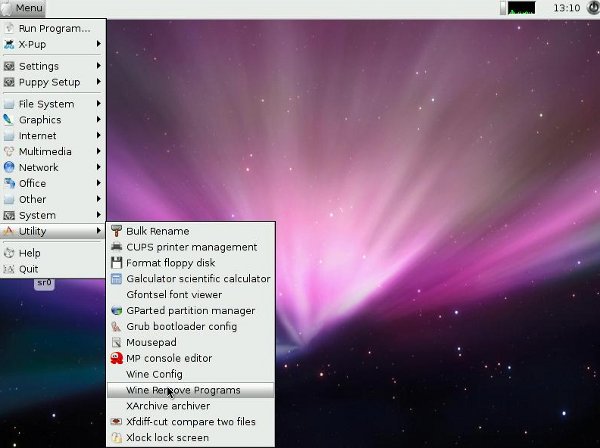Open Gfontsel font viewer
Image resolution: width=600 pixels, height=448 pixels.
[x=190, y=295]
